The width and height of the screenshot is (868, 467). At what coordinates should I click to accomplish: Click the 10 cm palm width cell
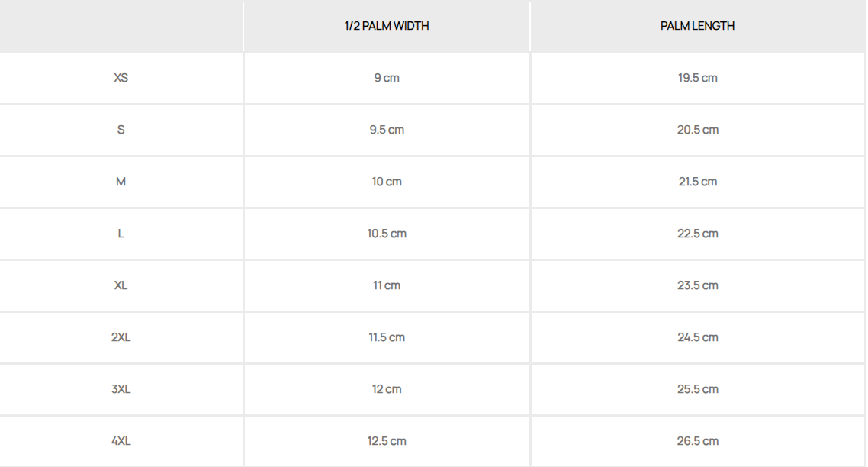[x=387, y=182]
